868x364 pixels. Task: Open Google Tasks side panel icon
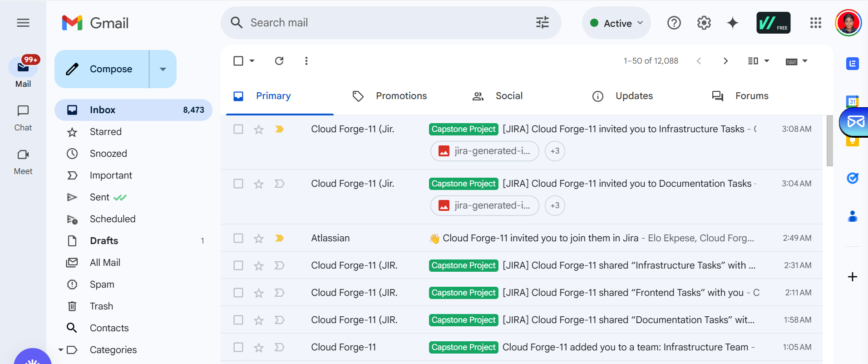[x=853, y=178]
